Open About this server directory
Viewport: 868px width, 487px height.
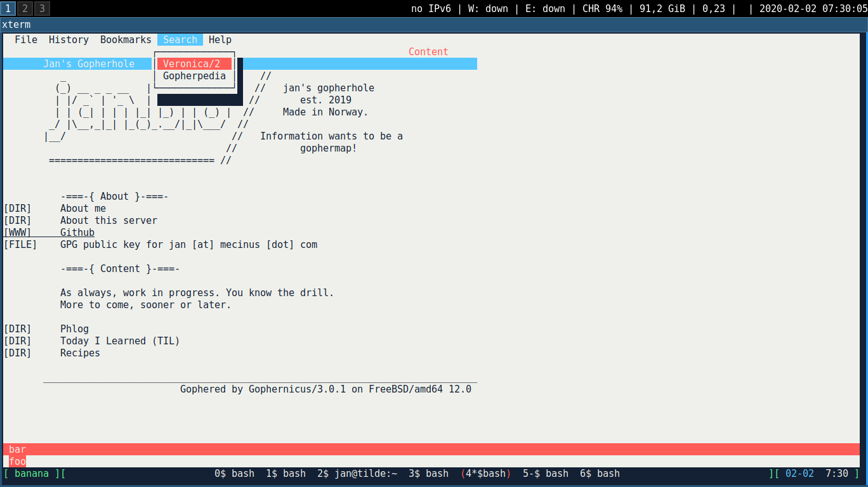(109, 221)
